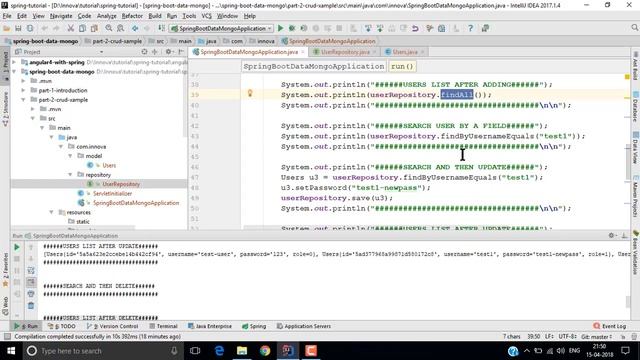Expand the angular4-with-spring module
Screen dimensions: 640x360
[x=14, y=62]
